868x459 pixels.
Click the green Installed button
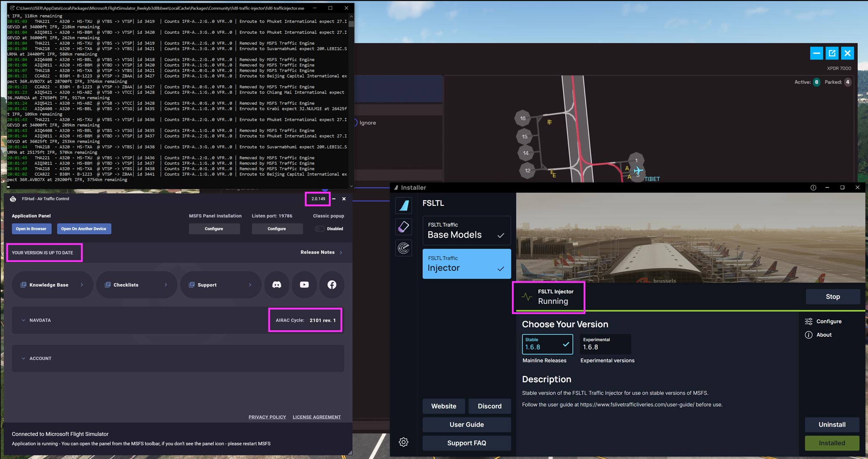point(832,443)
